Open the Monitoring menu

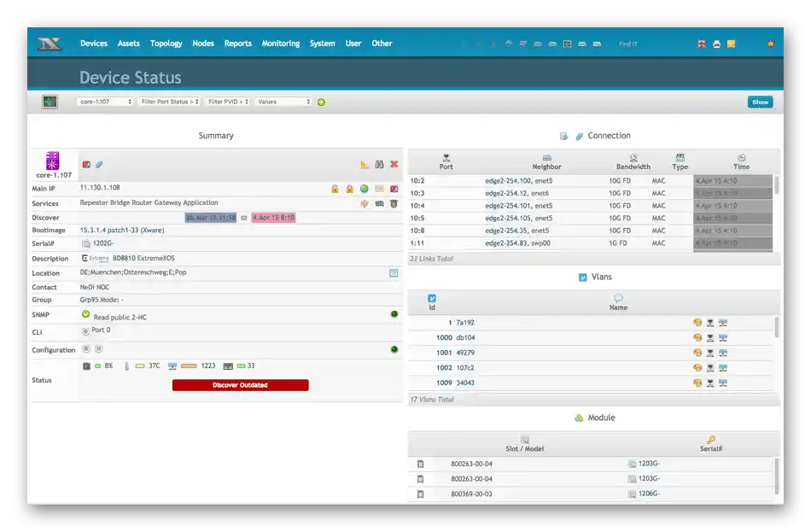pyautogui.click(x=280, y=44)
